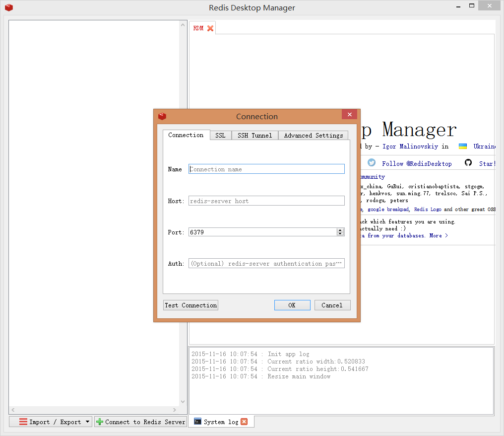This screenshot has height=436, width=504.
Task: Click the System log terminal icon
Action: (x=197, y=422)
